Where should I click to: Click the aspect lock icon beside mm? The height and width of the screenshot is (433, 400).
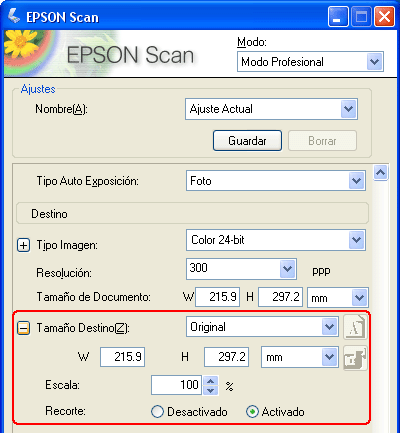(355, 358)
